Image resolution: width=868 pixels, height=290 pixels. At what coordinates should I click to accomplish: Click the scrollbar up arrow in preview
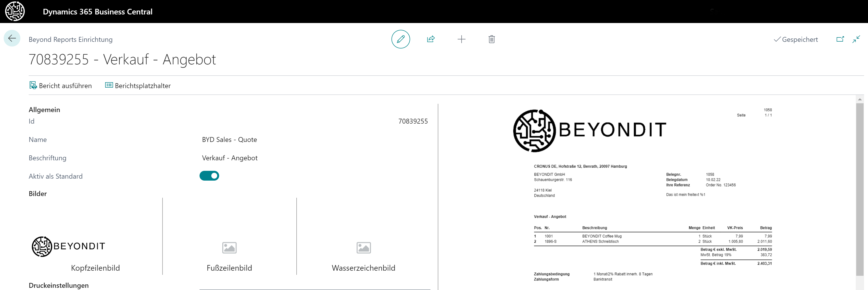(x=860, y=100)
